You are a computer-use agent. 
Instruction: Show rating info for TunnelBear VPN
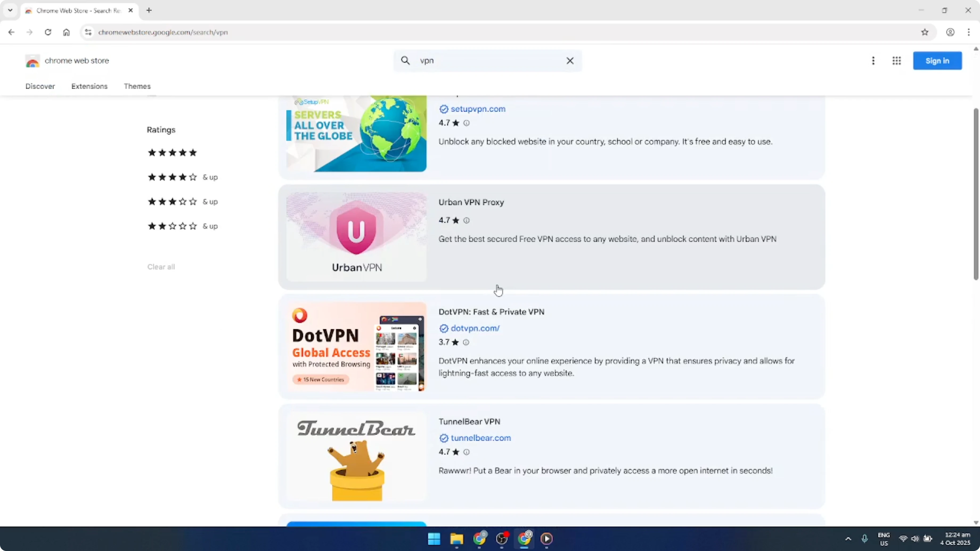[x=466, y=452]
